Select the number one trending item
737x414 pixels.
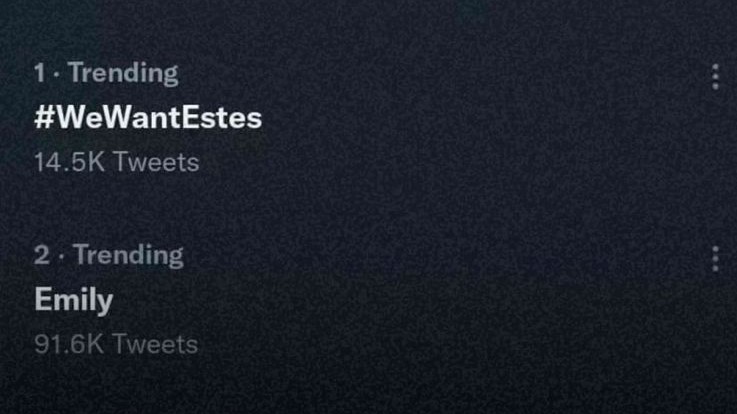click(148, 117)
